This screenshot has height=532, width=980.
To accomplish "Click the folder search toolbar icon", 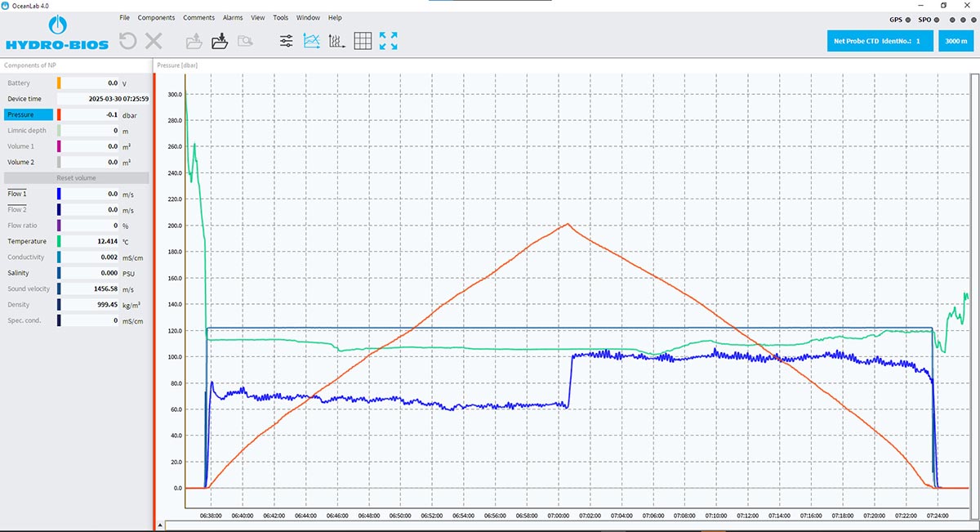I will [245, 41].
